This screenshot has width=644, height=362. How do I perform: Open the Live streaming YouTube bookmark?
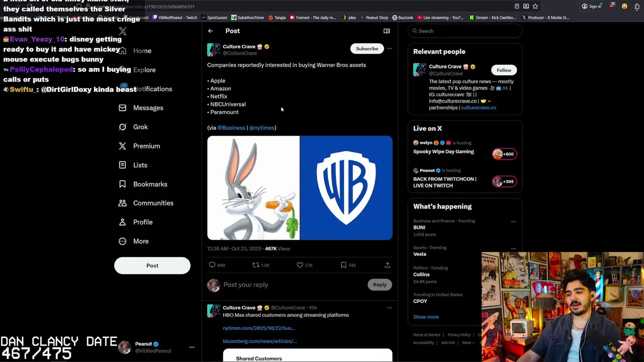[440, 18]
